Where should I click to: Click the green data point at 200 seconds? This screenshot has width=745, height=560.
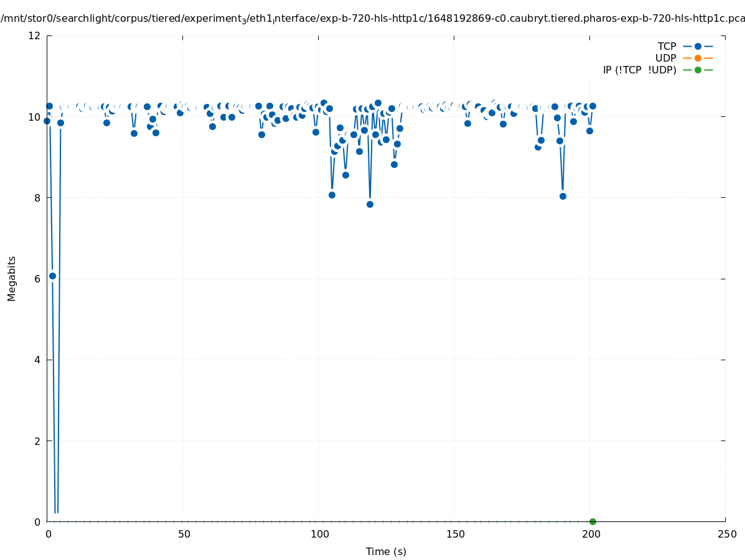(593, 521)
